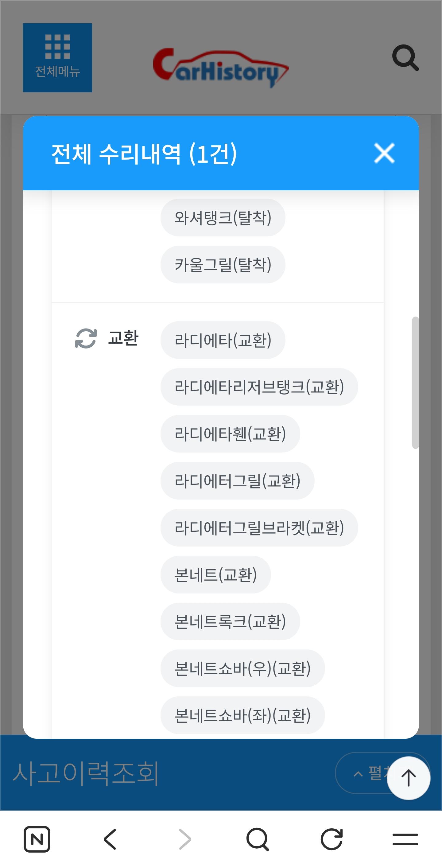Tap the 라디에터그릴브라켓(교환) chip

259,528
